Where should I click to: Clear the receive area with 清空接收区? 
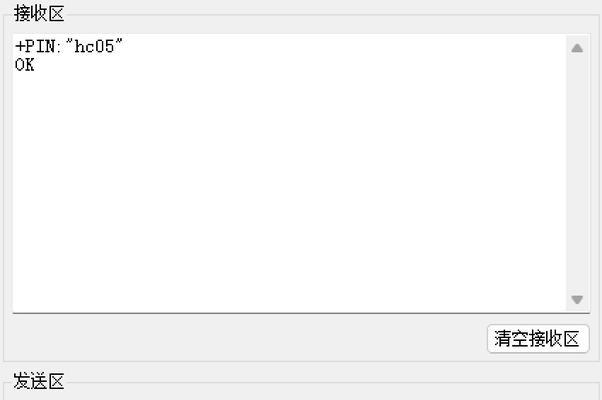(x=538, y=339)
